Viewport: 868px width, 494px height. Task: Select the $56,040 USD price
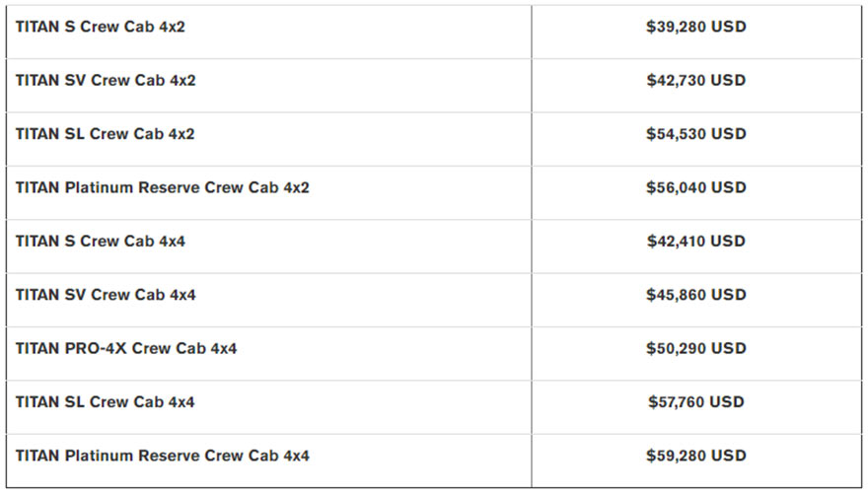click(696, 187)
